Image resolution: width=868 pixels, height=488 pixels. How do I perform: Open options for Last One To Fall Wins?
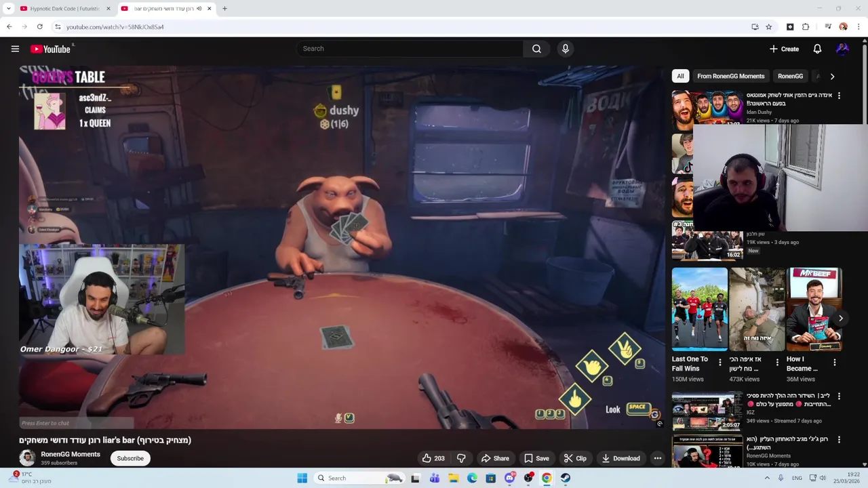pyautogui.click(x=720, y=363)
